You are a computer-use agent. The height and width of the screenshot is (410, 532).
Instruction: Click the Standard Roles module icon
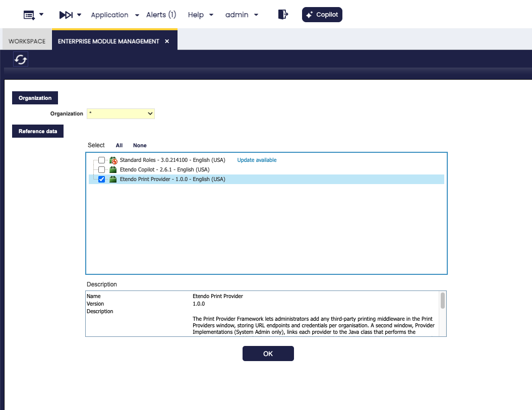pyautogui.click(x=113, y=160)
